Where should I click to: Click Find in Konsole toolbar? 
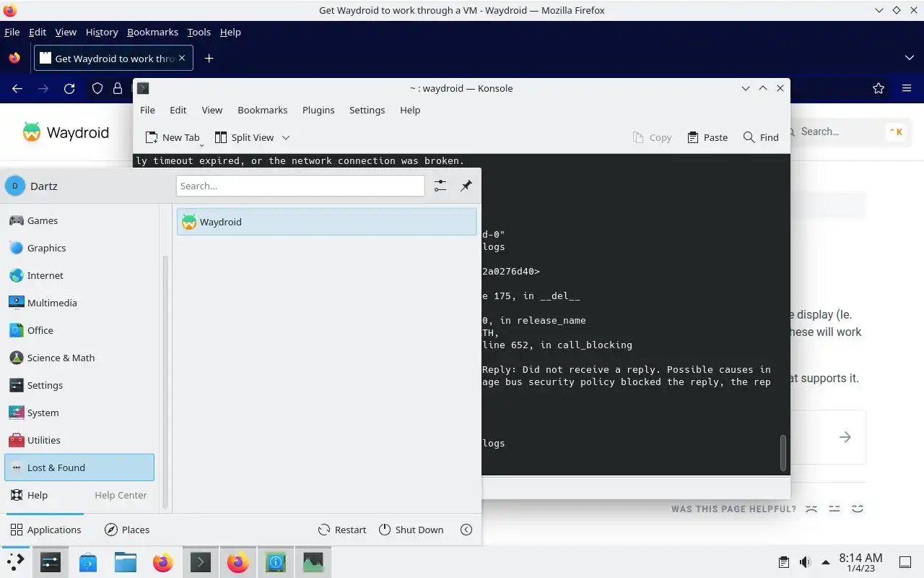coord(761,137)
